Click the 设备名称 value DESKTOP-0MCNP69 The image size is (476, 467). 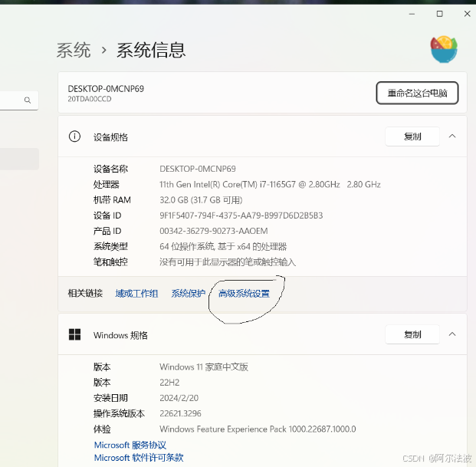click(198, 169)
